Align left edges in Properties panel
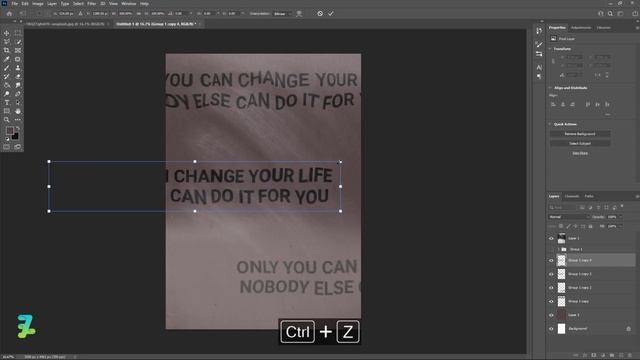This screenshot has width=640, height=360. click(553, 104)
